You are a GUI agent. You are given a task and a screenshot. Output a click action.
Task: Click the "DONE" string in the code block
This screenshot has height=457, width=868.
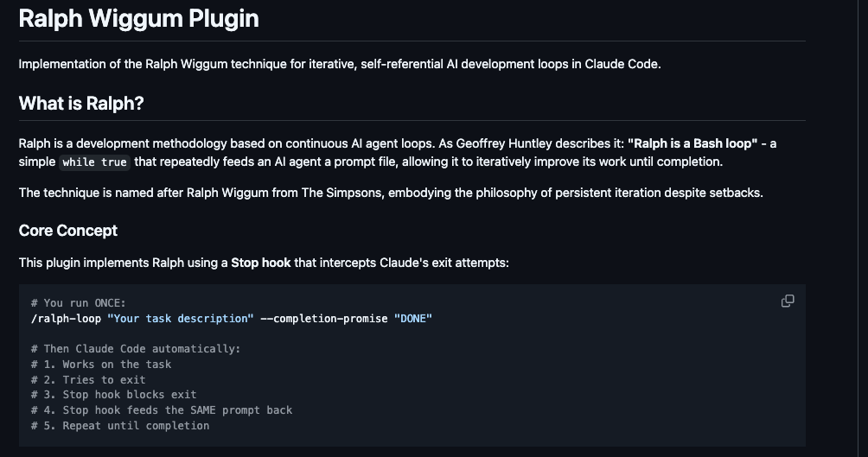[x=413, y=319]
